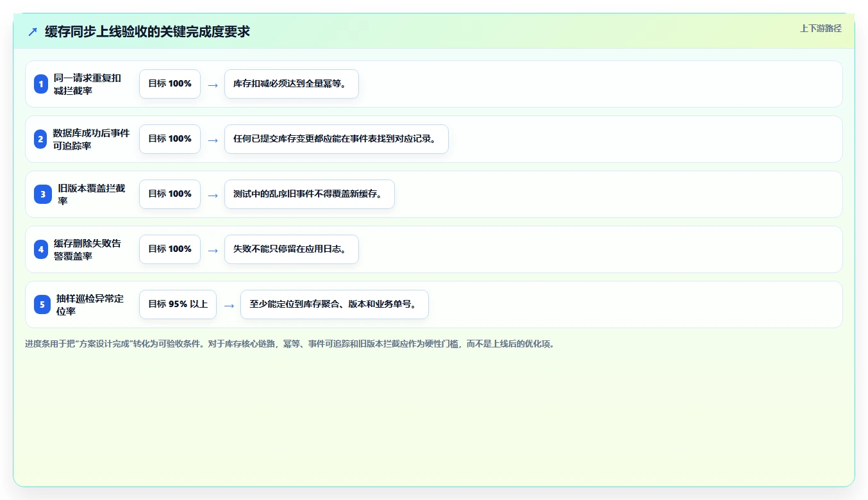Click the label 数据库成功后事件可追踪率
Viewport: 868px width, 500px height.
point(91,139)
